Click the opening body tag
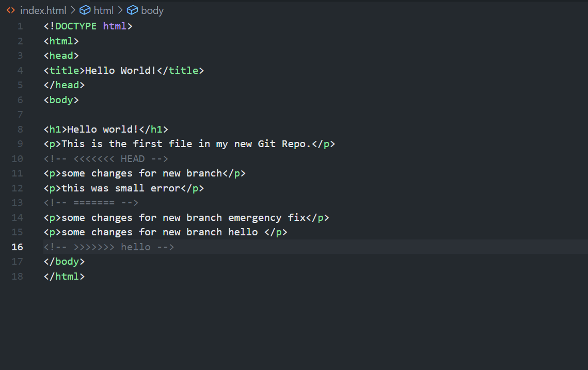 [x=61, y=100]
